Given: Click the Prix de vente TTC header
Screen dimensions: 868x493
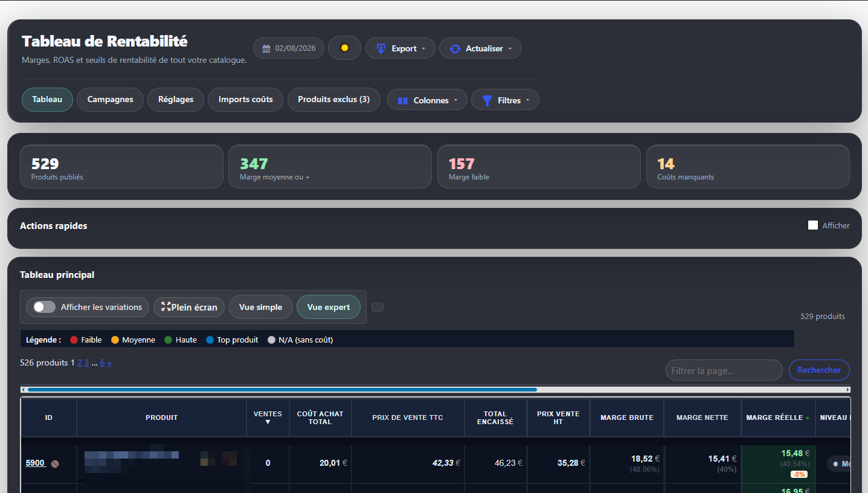Looking at the screenshot, I should [x=408, y=417].
